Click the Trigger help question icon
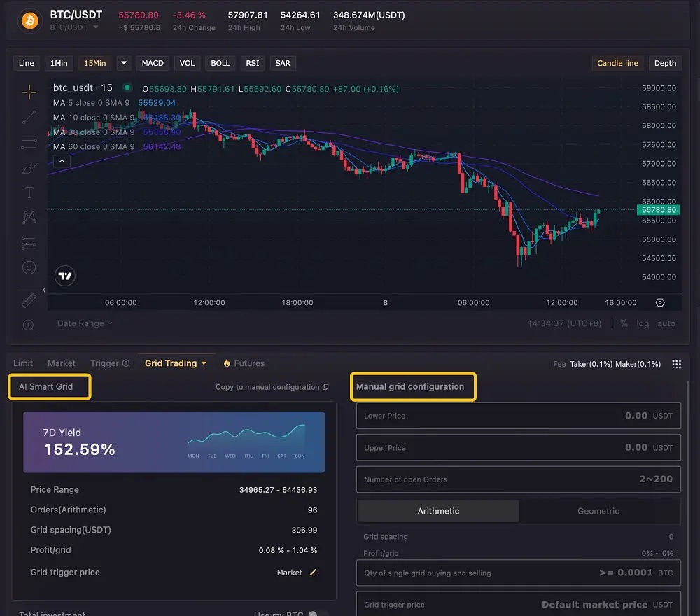Image resolution: width=700 pixels, height=616 pixels. coord(126,363)
